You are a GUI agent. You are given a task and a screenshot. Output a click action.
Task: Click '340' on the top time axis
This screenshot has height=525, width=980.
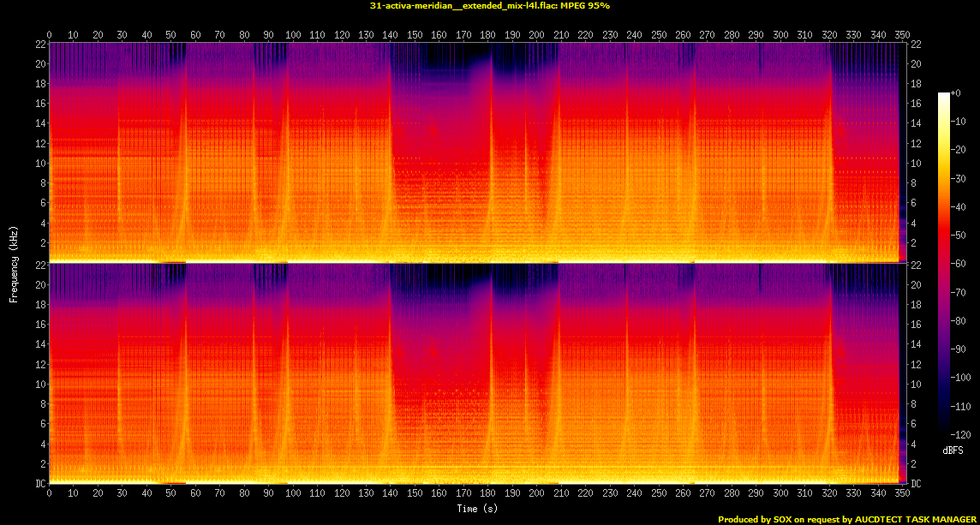point(878,35)
